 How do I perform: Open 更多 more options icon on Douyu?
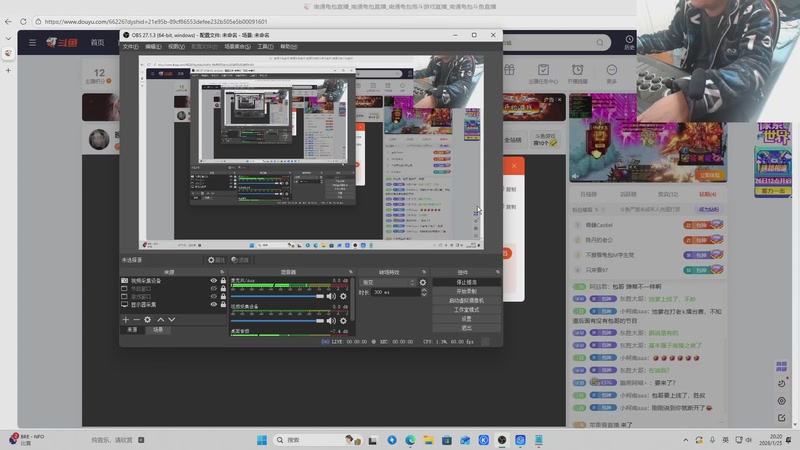coord(612,73)
